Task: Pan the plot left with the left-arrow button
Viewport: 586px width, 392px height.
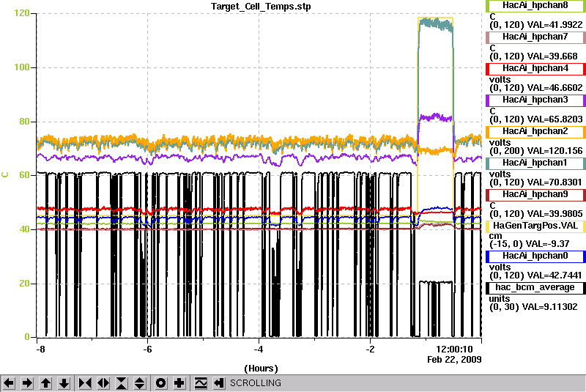Action: (9, 383)
